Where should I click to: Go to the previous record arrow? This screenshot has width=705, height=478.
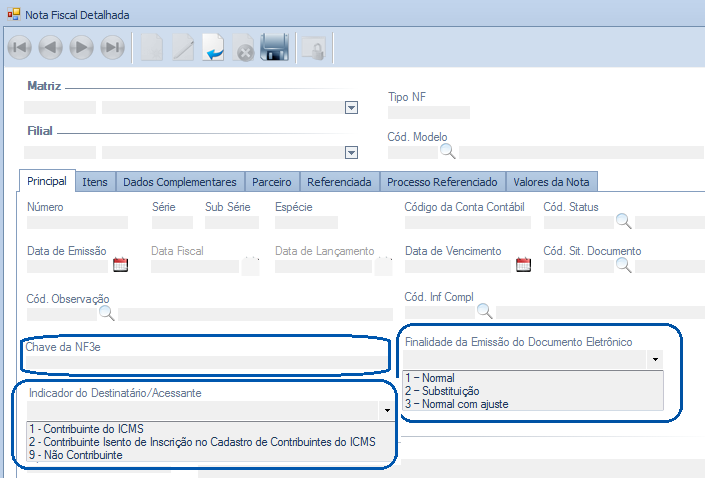[50, 47]
